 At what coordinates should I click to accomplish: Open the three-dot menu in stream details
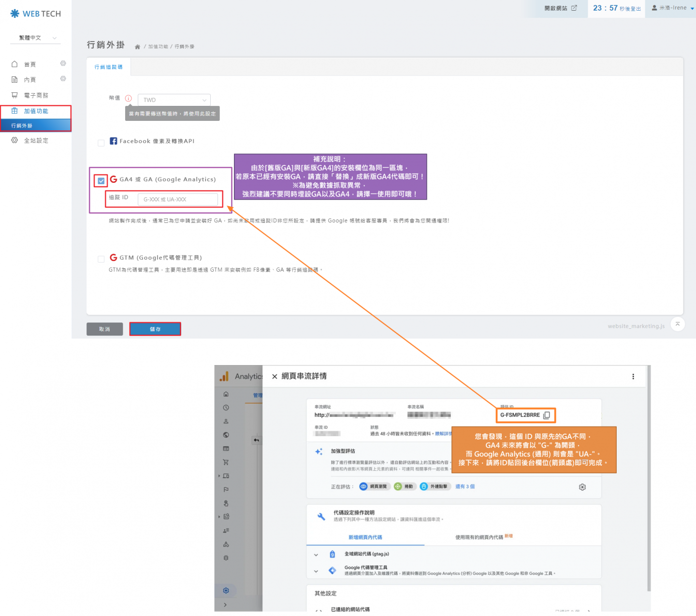(633, 377)
